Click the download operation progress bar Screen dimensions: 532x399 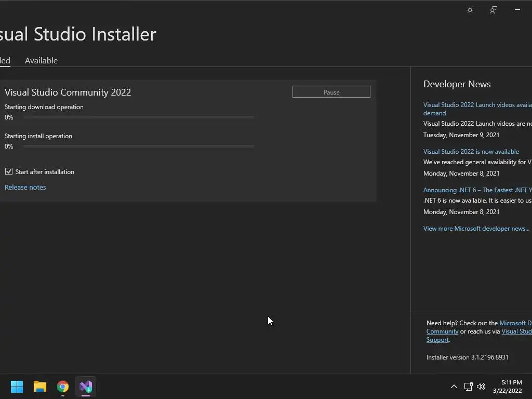(x=139, y=117)
